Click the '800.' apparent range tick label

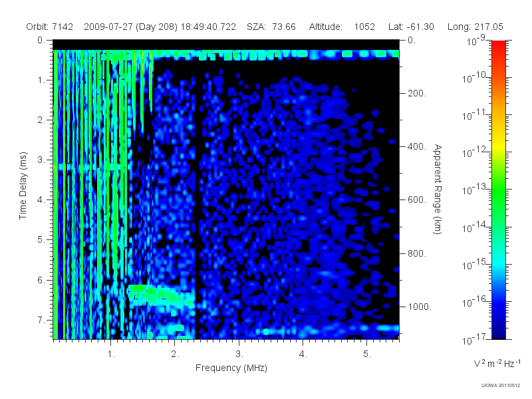tap(417, 253)
